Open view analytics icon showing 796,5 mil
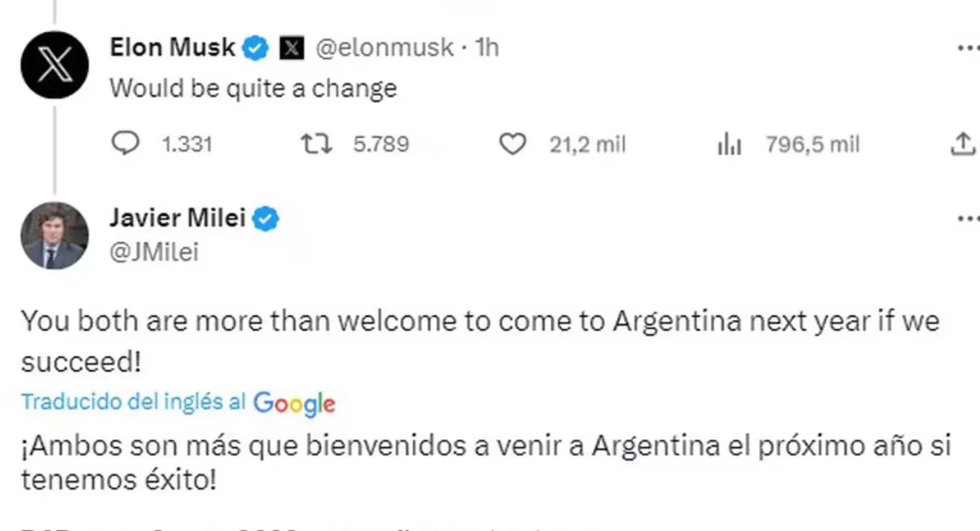The height and width of the screenshot is (531, 980). tap(728, 143)
